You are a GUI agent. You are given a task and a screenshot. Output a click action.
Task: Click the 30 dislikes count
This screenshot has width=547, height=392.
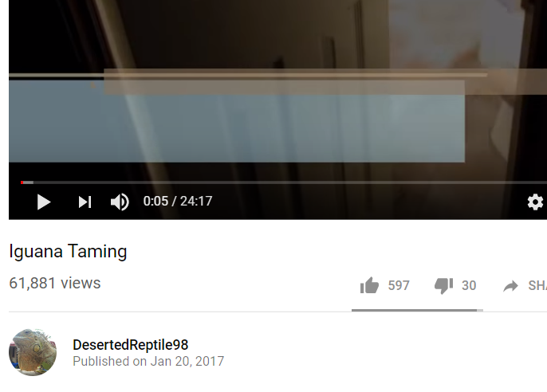[x=469, y=285]
